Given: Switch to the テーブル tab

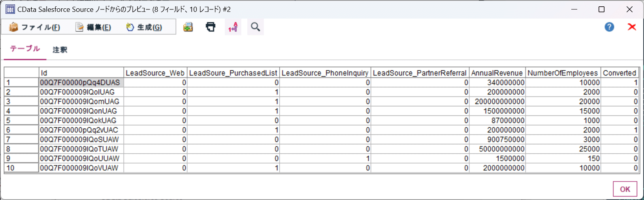Looking at the screenshot, I should click(x=25, y=49).
